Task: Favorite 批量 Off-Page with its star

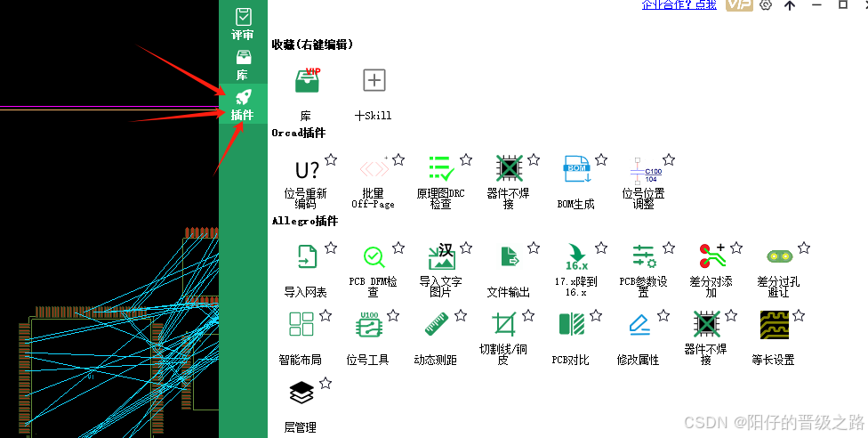Action: [x=398, y=159]
